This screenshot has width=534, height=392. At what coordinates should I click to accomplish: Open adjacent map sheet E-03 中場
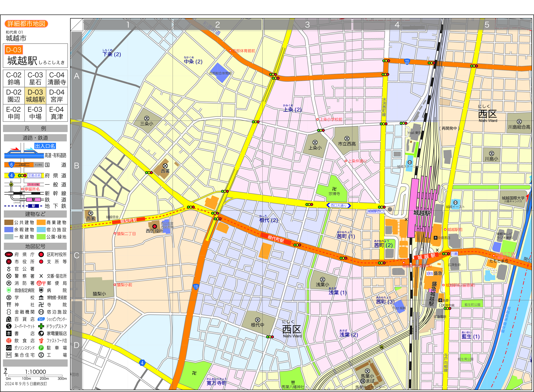[x=35, y=113]
